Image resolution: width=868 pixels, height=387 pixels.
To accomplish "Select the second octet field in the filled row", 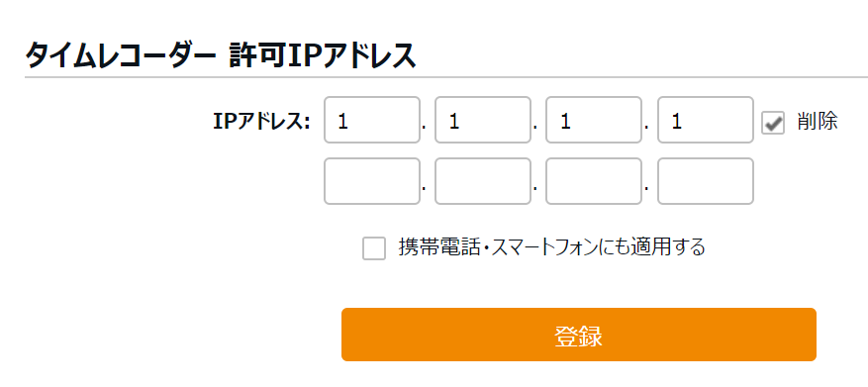I will [x=483, y=120].
